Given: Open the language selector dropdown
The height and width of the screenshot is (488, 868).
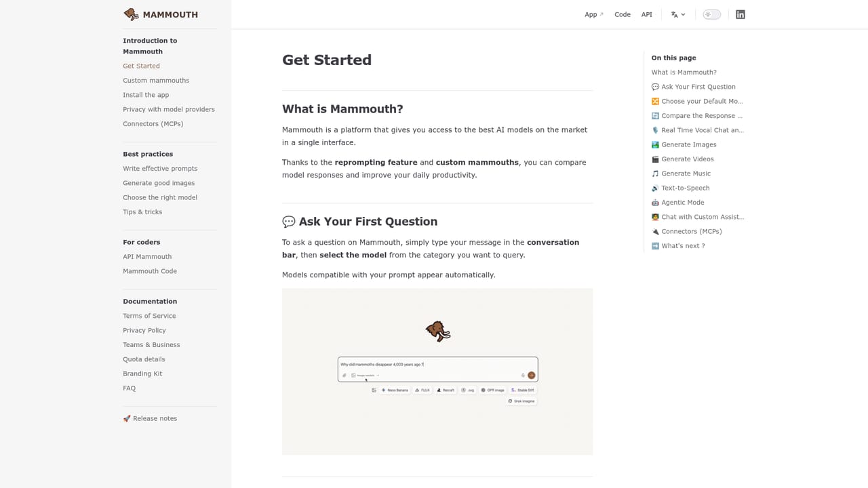Looking at the screenshot, I should (678, 14).
